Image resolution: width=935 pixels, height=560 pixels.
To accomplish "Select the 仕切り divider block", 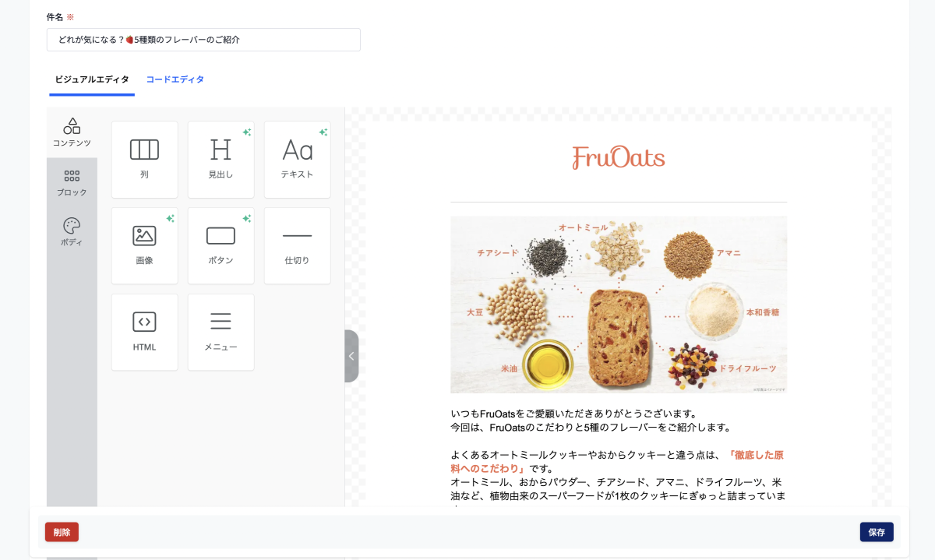I will point(297,245).
